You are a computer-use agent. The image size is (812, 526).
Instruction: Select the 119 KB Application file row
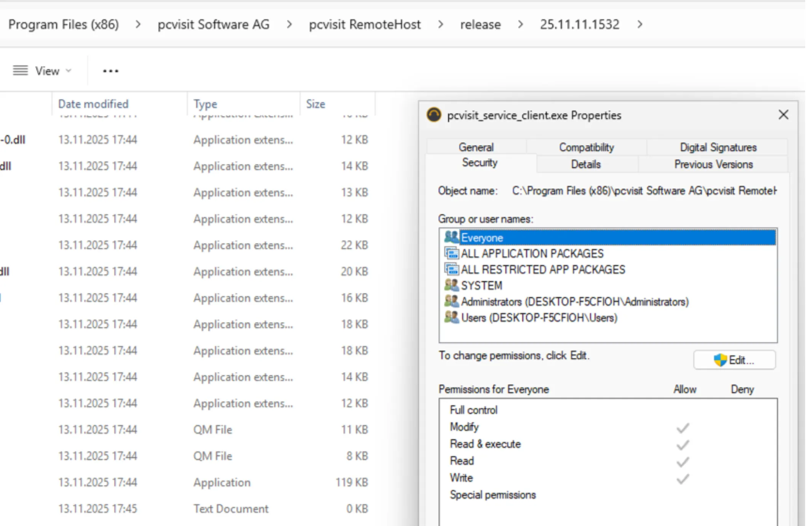point(222,482)
